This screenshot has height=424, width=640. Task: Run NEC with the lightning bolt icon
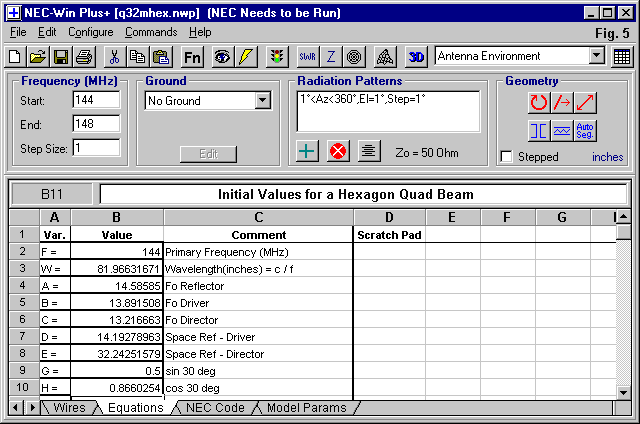pyautogui.click(x=247, y=57)
